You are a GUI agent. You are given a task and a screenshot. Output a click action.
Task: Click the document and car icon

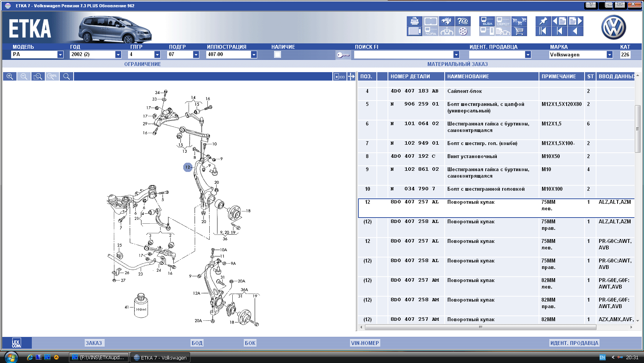point(503,31)
